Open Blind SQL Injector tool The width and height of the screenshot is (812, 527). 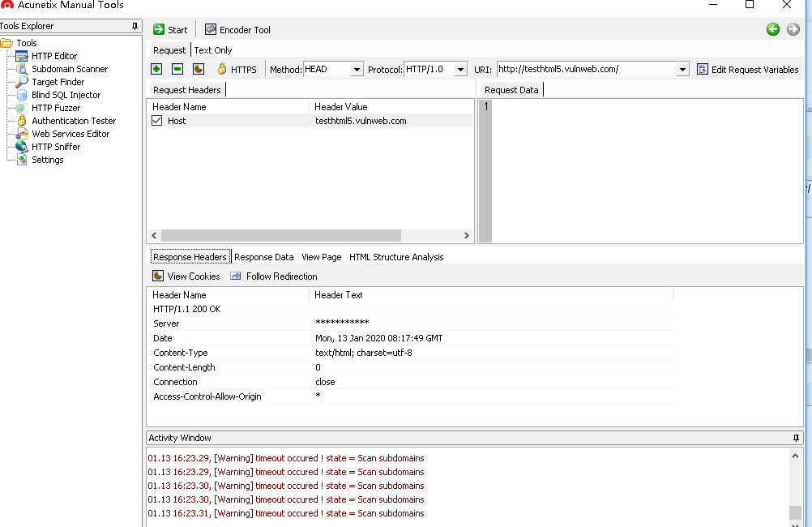pyautogui.click(x=66, y=95)
